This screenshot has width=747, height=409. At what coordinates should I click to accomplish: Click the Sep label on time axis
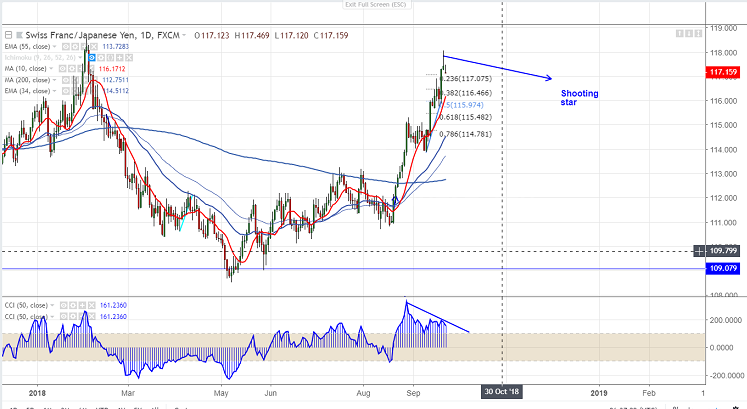[413, 393]
